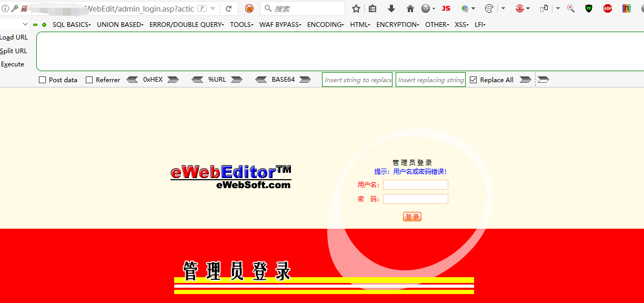Screen dimensions: 644x303
Task: Click left arrow beside 0xHEX to decode
Action: pos(133,80)
